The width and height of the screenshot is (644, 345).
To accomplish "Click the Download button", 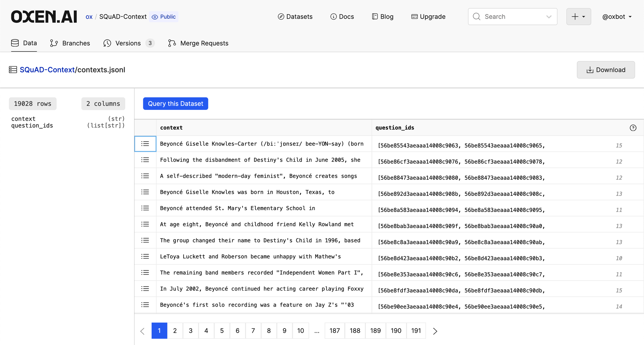I will click(x=606, y=70).
